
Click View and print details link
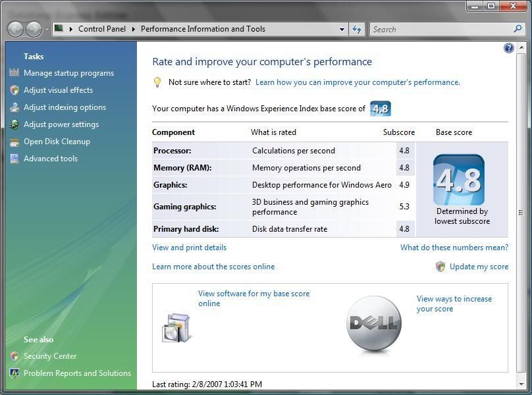[189, 248]
